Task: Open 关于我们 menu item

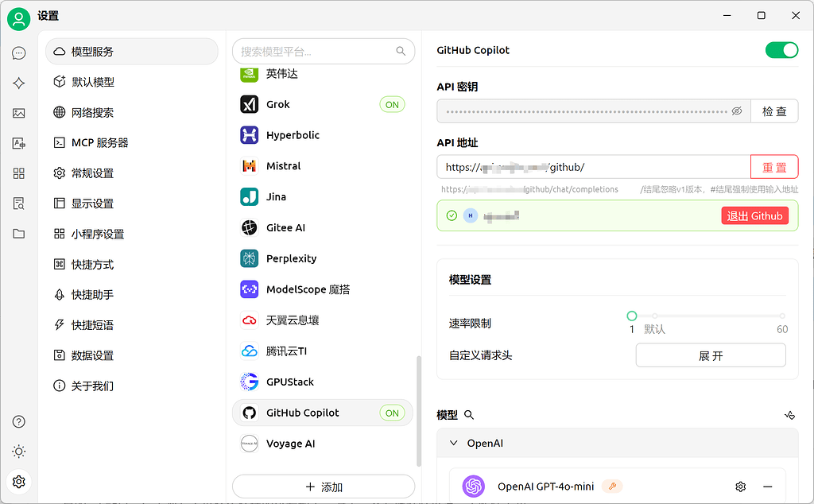Action: point(132,386)
